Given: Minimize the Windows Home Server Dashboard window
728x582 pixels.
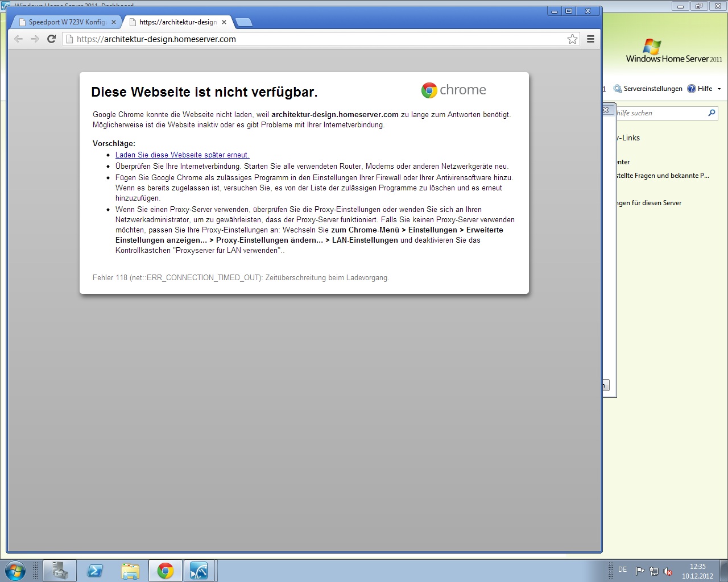Looking at the screenshot, I should [x=680, y=6].
